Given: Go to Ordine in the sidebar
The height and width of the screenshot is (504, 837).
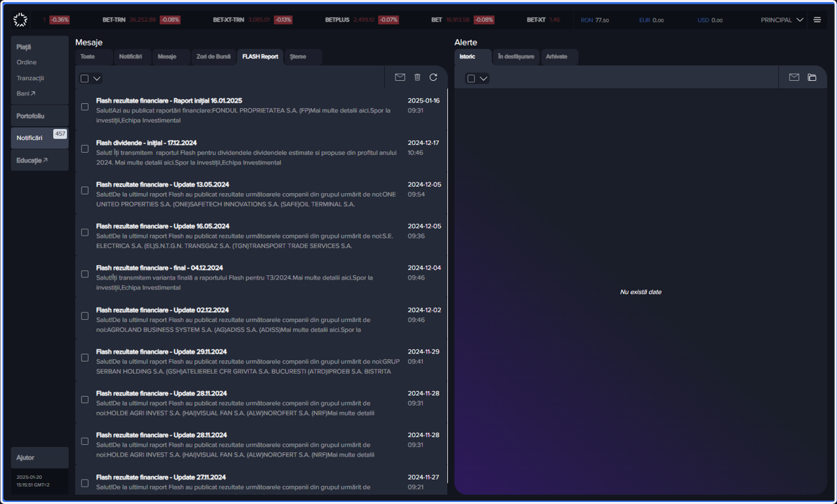Looking at the screenshot, I should coord(27,63).
